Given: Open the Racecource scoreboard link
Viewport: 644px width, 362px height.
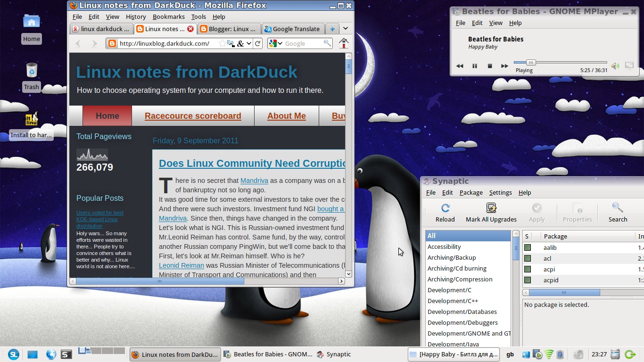Looking at the screenshot, I should (x=193, y=115).
